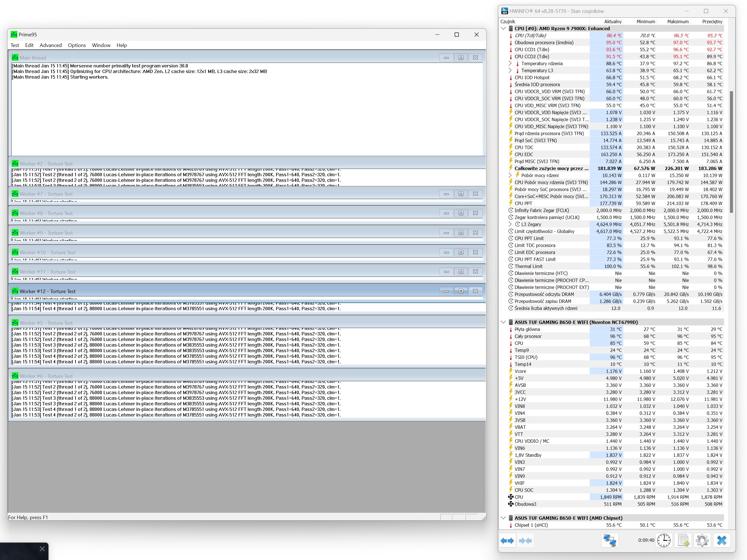Expand the Temperatury rdzenia sensor group
Viewport: 747px width, 560px height.
click(x=510, y=63)
